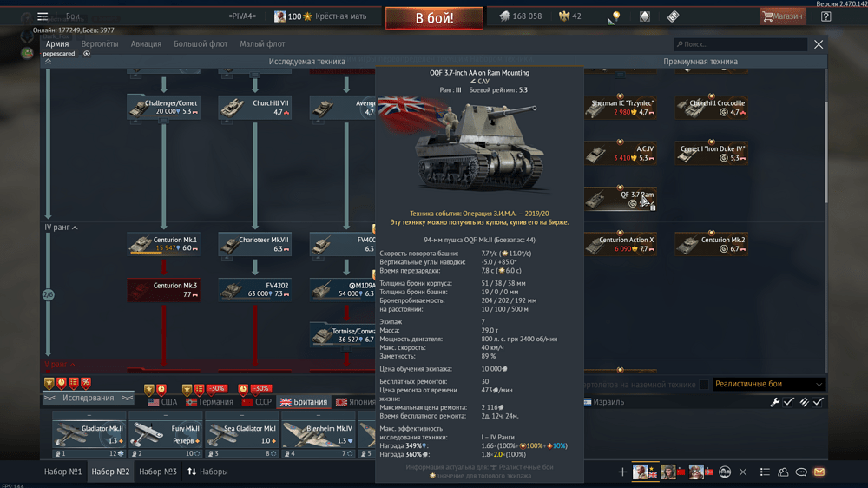This screenshot has width=868, height=488.
Task: Click the -30% badge above Германия
Action: tap(217, 389)
